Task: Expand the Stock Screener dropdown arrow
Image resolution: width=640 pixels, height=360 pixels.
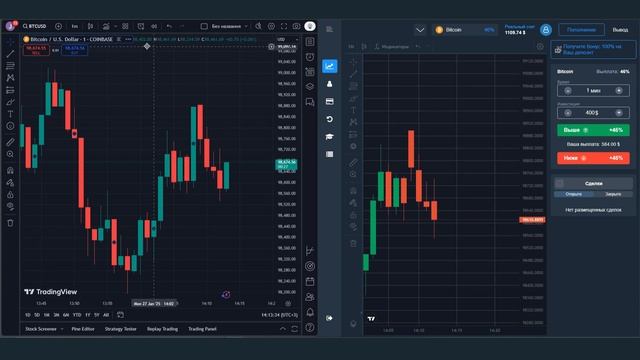Action: 62,329
